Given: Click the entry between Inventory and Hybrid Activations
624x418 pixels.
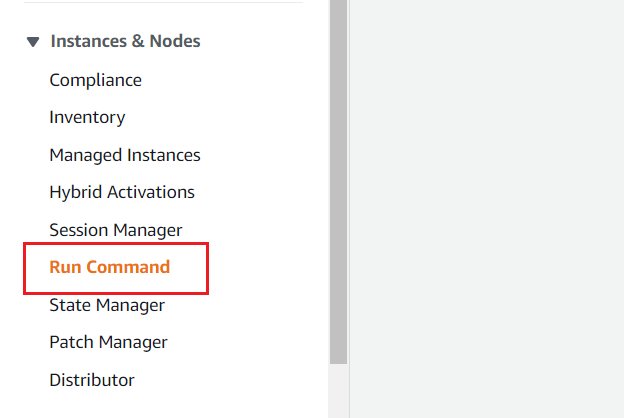Looking at the screenshot, I should [x=125, y=155].
